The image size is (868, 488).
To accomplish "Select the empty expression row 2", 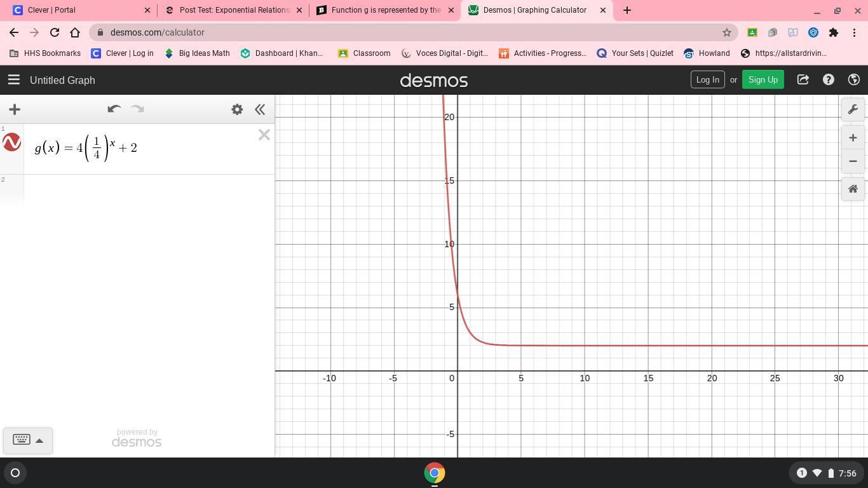I will [x=149, y=189].
